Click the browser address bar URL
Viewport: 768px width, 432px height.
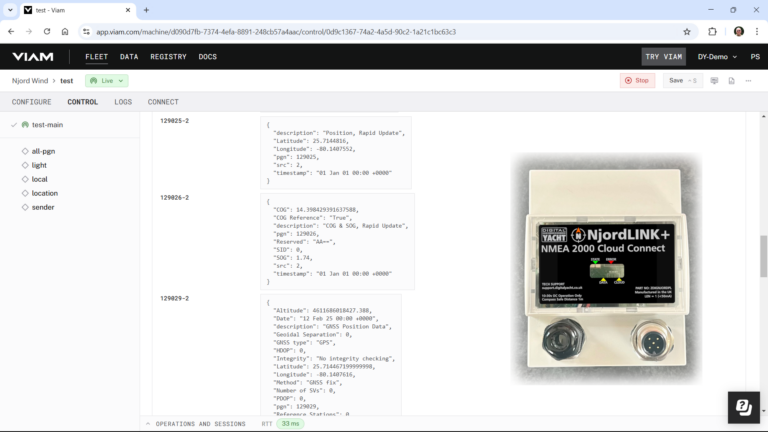[x=276, y=32]
